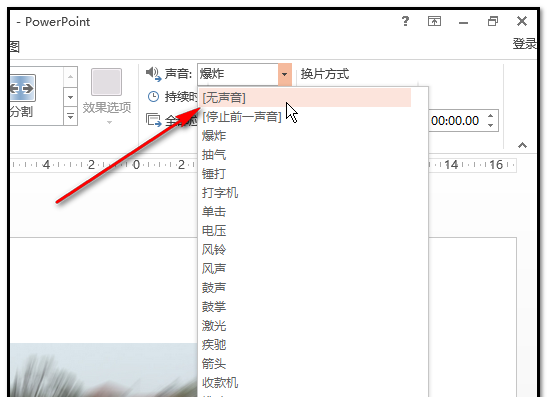Choose 鼓掌 sound option
This screenshot has width=547, height=397.
[305, 307]
